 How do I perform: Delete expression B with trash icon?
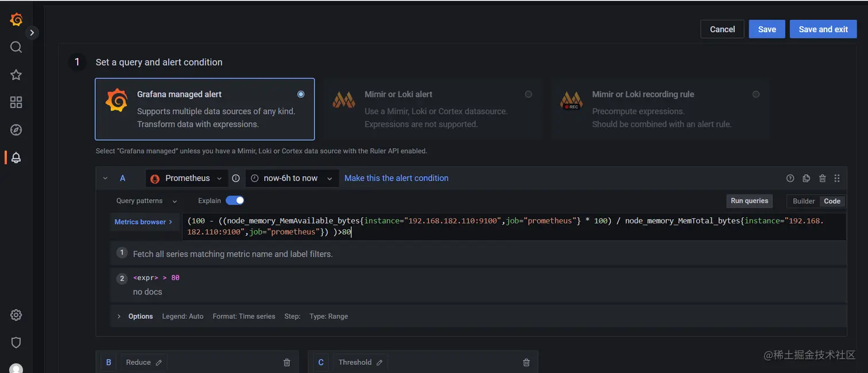click(287, 363)
